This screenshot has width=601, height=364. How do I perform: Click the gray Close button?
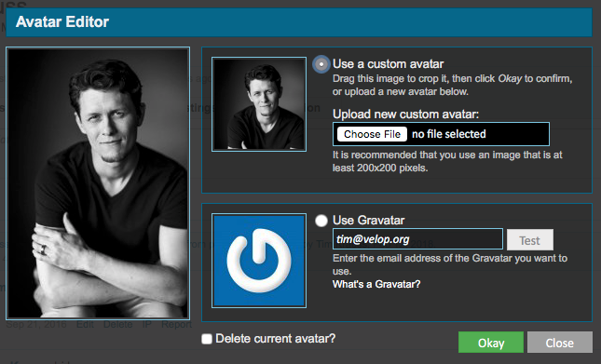click(560, 343)
